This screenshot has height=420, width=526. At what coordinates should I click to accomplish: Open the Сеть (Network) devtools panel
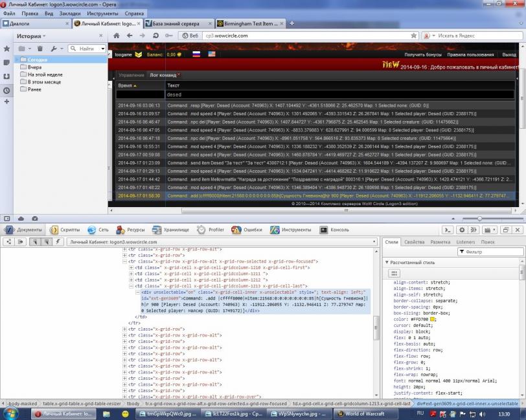[98, 230]
